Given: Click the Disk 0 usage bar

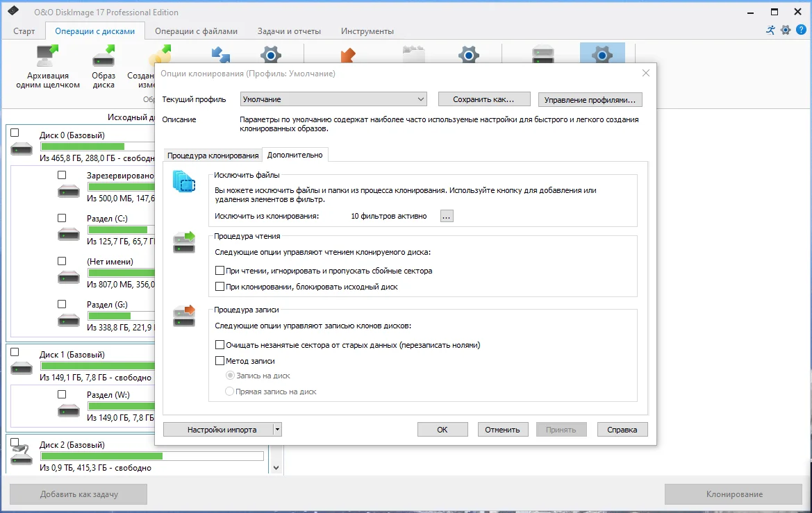Looking at the screenshot, I should tap(97, 146).
